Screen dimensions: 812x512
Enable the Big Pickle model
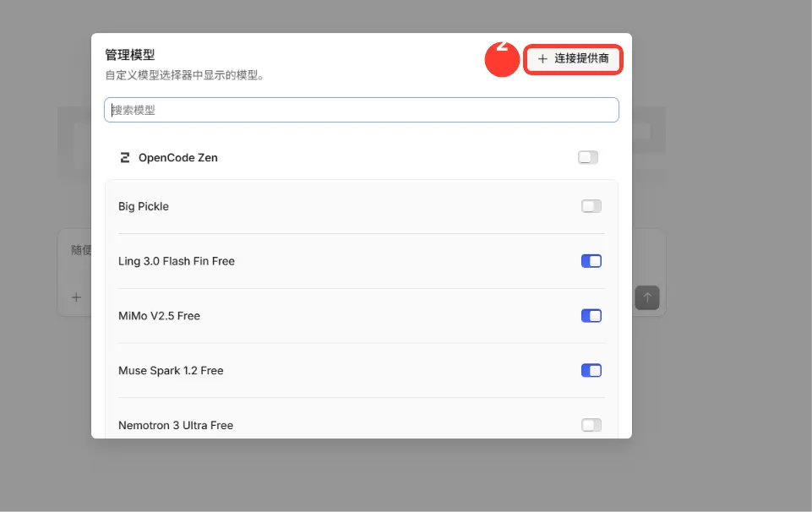[591, 206]
